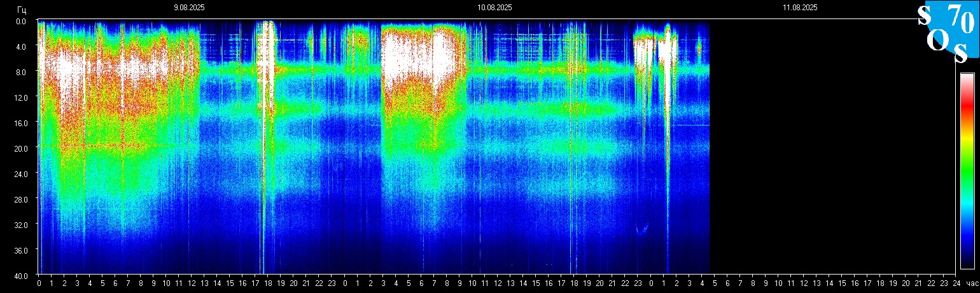Select the 10.08.2025 date label
Image resolution: width=980 pixels, height=293 pixels.
click(x=494, y=8)
